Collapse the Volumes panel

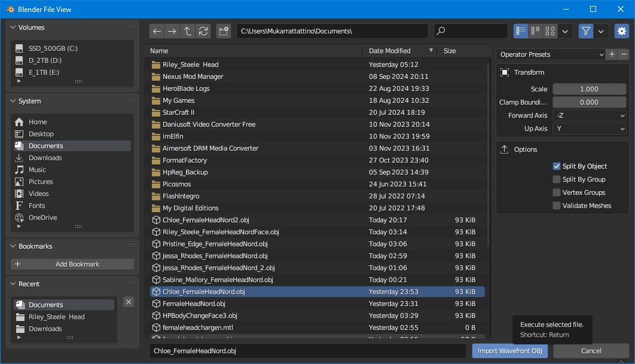(x=13, y=27)
